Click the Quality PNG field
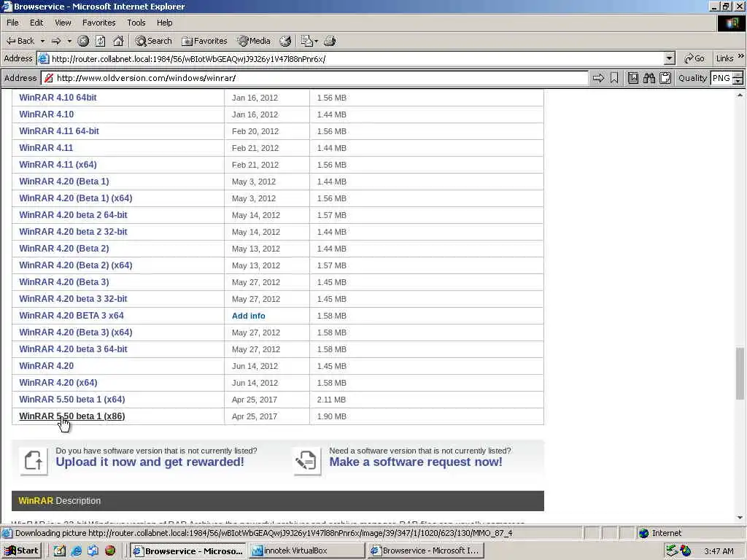The image size is (747, 560). tap(721, 78)
